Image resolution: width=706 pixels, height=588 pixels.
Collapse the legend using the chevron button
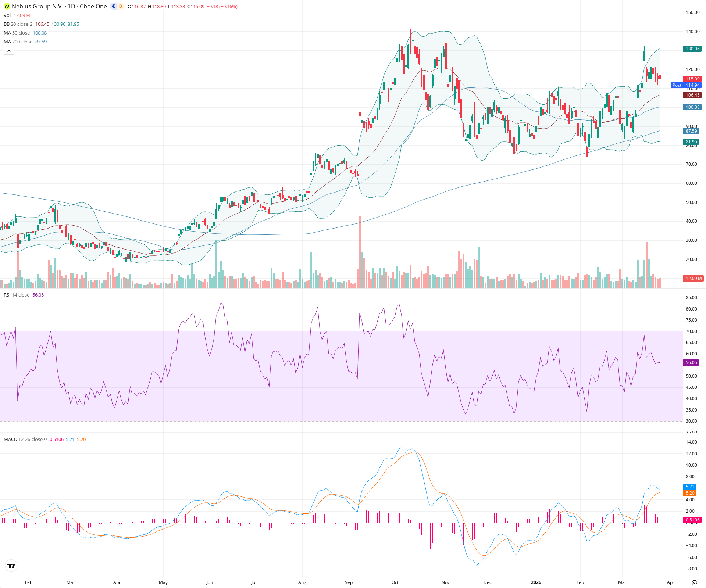8,51
